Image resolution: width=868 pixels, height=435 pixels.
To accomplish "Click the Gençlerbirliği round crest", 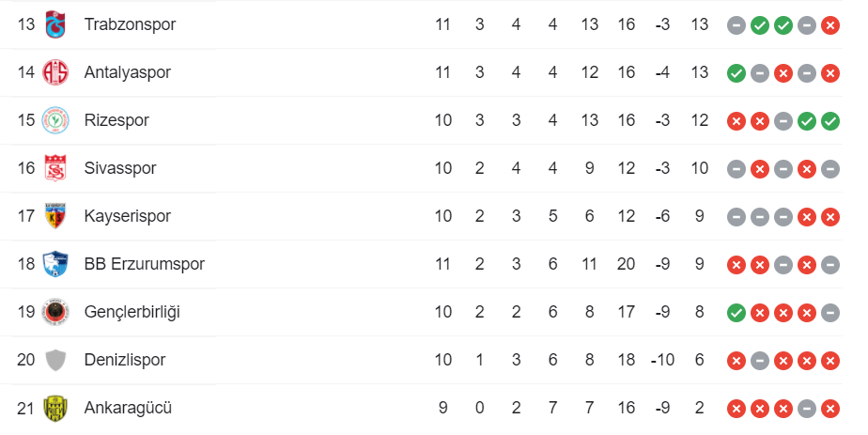I will click(56, 312).
